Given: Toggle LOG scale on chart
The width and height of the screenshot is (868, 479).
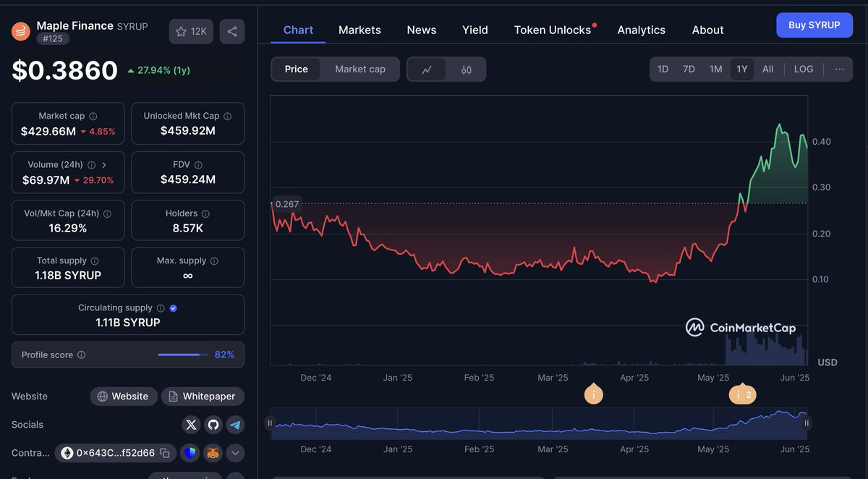Looking at the screenshot, I should click(804, 69).
